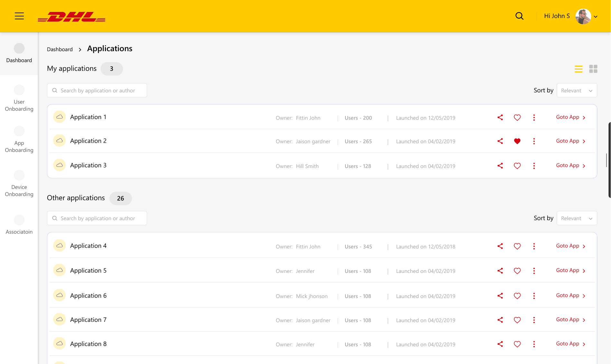
Task: Go to Application 3 via Goto App
Action: coord(570,165)
